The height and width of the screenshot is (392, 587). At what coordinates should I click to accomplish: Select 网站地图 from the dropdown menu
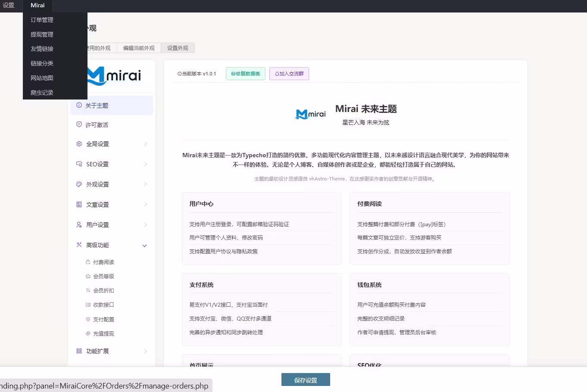tap(41, 78)
